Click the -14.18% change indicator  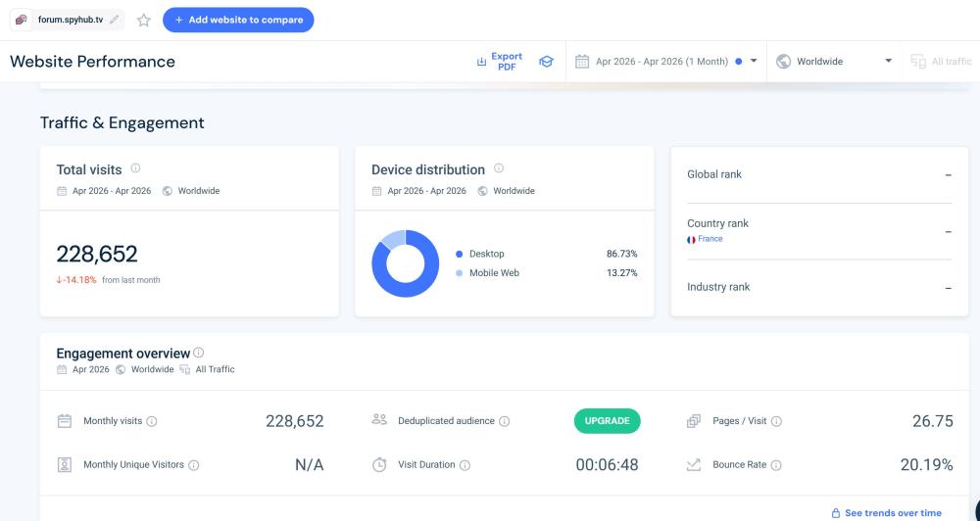click(x=76, y=280)
